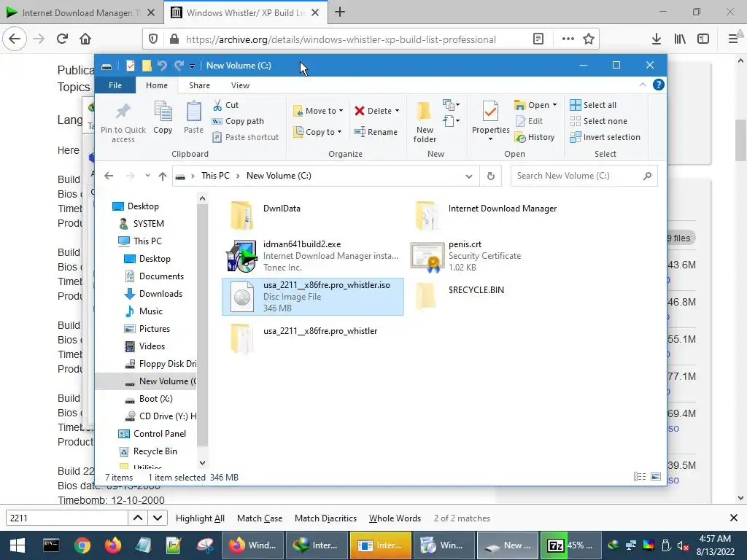Open the Move to dropdown
The height and width of the screenshot is (560, 747).
click(318, 111)
